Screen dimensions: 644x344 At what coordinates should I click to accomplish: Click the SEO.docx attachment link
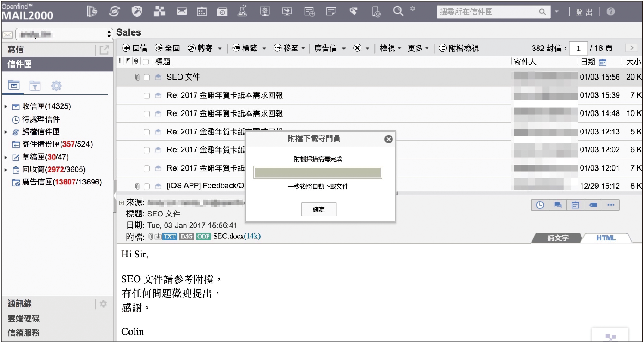tap(228, 236)
